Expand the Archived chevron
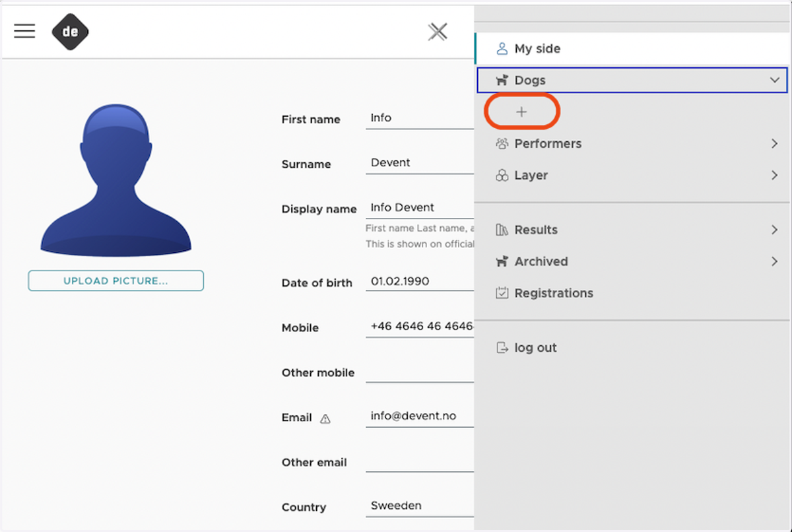 tap(775, 261)
